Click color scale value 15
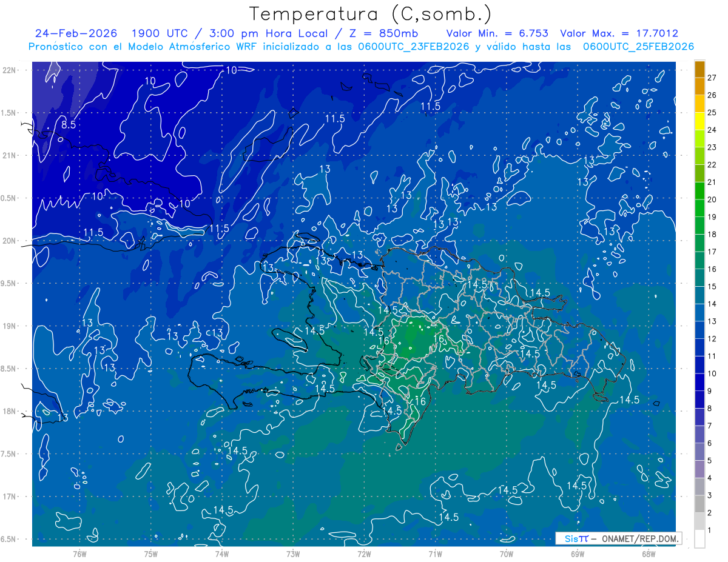The height and width of the screenshot is (562, 728). [712, 286]
